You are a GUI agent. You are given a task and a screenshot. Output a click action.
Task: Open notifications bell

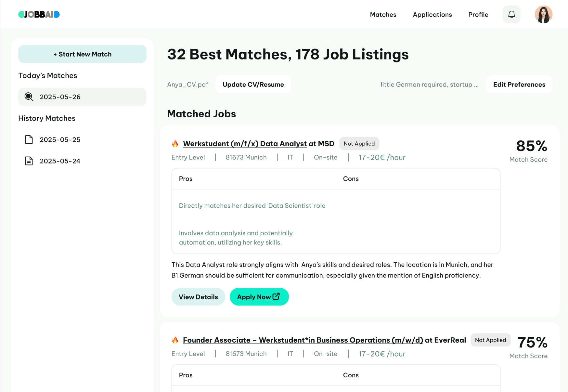(x=511, y=14)
